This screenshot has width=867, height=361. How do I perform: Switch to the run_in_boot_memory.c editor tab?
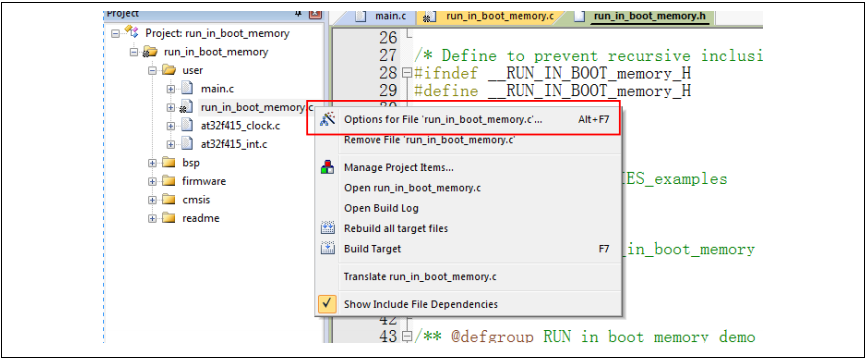coord(489,16)
